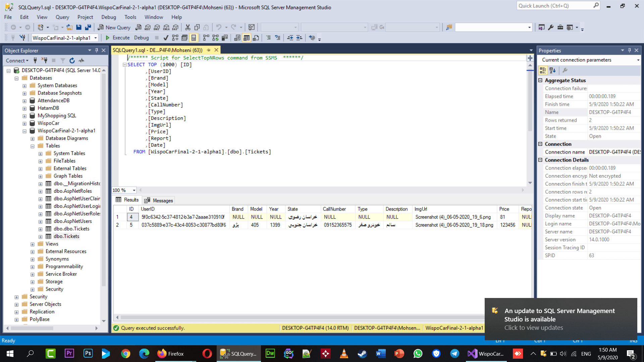Refresh Object Explorer with the refresh icon
The image size is (644, 362).
point(72,61)
